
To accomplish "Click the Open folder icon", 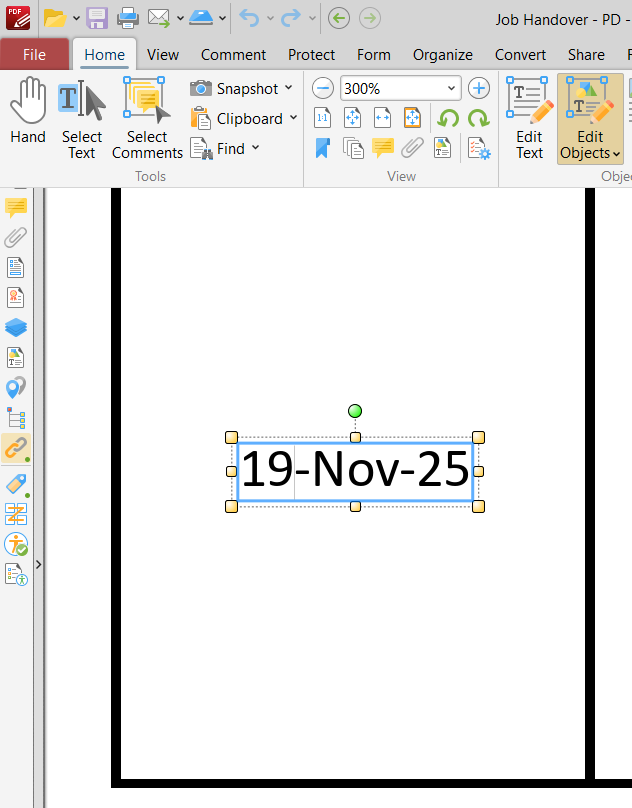I will pyautogui.click(x=55, y=19).
